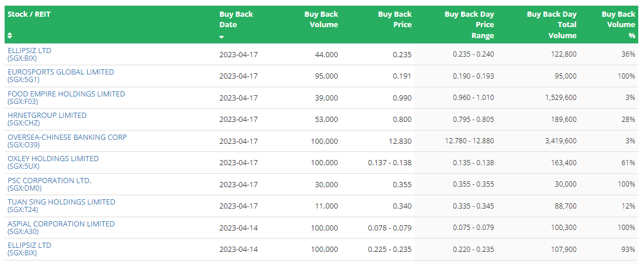Select total volume 107,900
The width and height of the screenshot is (644, 264).
tap(564, 249)
